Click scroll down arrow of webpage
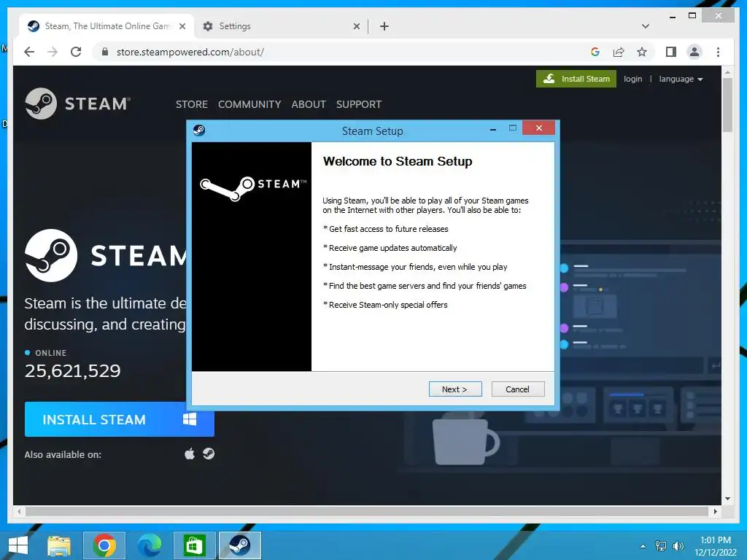Screen dimensions: 747x560 727,499
